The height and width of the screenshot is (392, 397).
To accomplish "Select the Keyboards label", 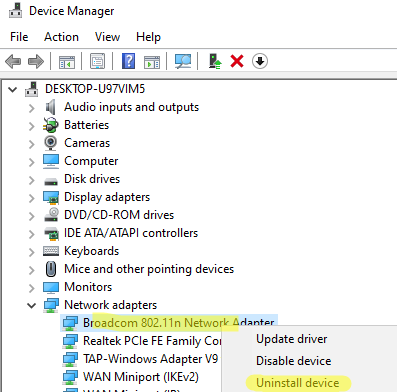I will click(91, 251).
